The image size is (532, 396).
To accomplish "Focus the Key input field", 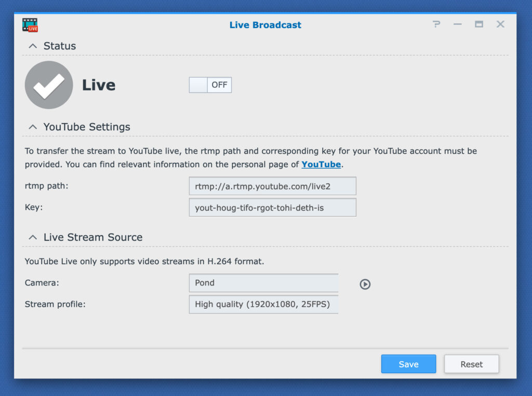I will (x=272, y=208).
